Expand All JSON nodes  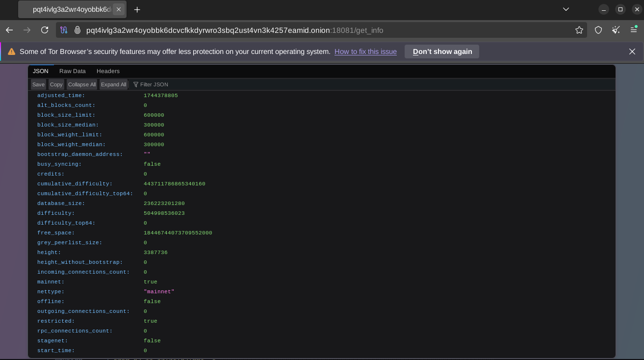(x=113, y=84)
